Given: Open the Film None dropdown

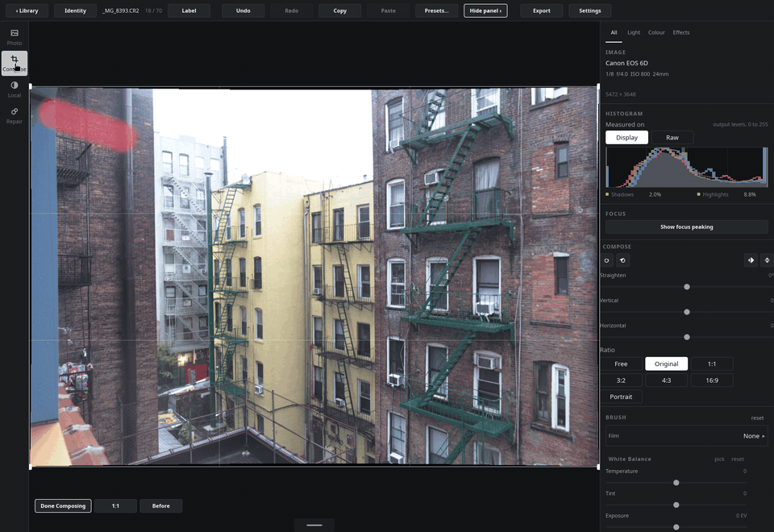Looking at the screenshot, I should [687, 436].
